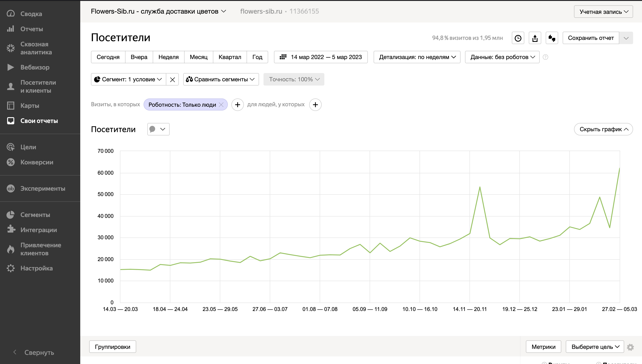This screenshot has width=642, height=364.
Task: Remove the Роботность: Только люди filter
Action: 221,104
